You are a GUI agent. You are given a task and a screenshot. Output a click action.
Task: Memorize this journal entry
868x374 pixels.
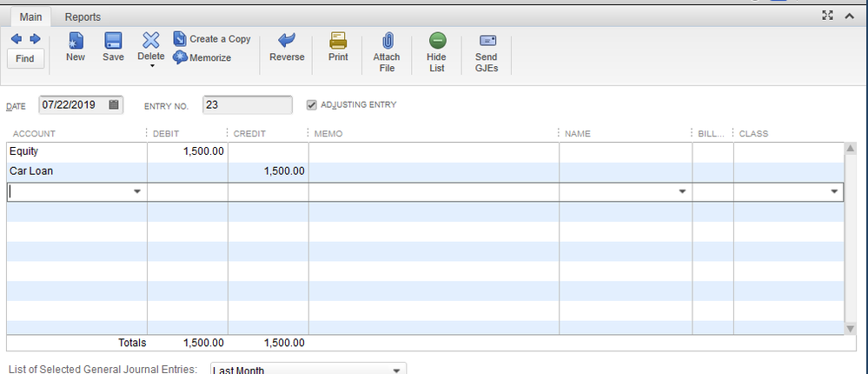(202, 57)
